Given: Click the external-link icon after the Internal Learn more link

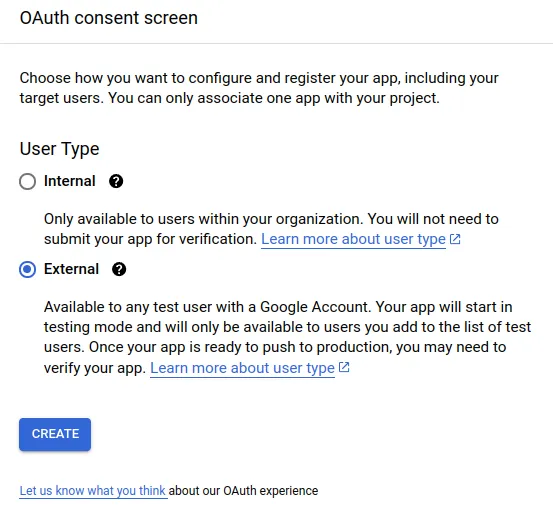Looking at the screenshot, I should (x=455, y=239).
